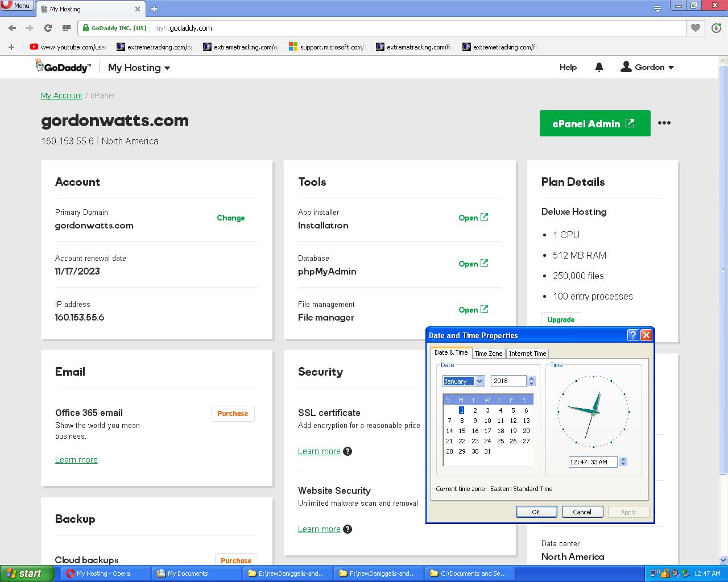
Task: Expand Gordon user account dropdown
Action: (x=647, y=67)
